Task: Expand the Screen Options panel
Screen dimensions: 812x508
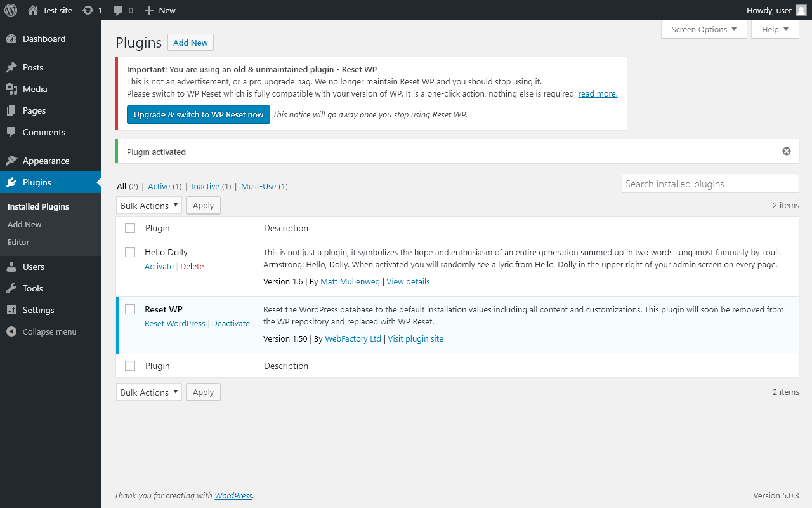Action: tap(704, 29)
